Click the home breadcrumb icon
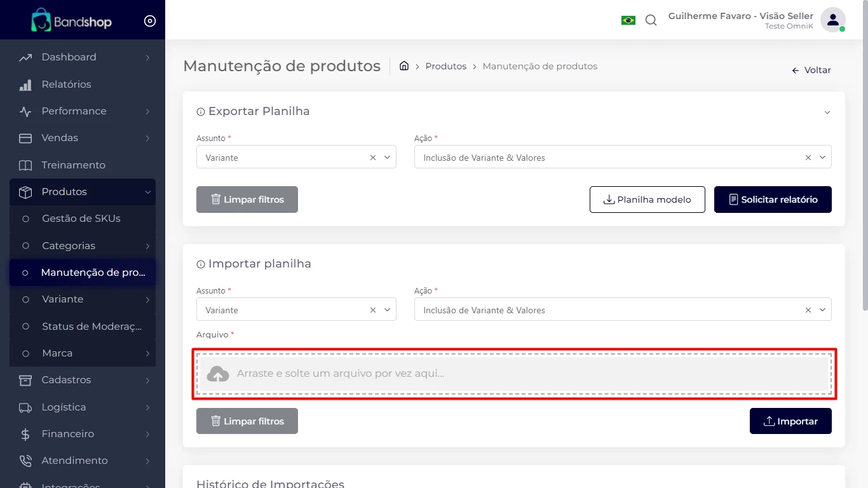This screenshot has width=868, height=488. click(x=403, y=66)
